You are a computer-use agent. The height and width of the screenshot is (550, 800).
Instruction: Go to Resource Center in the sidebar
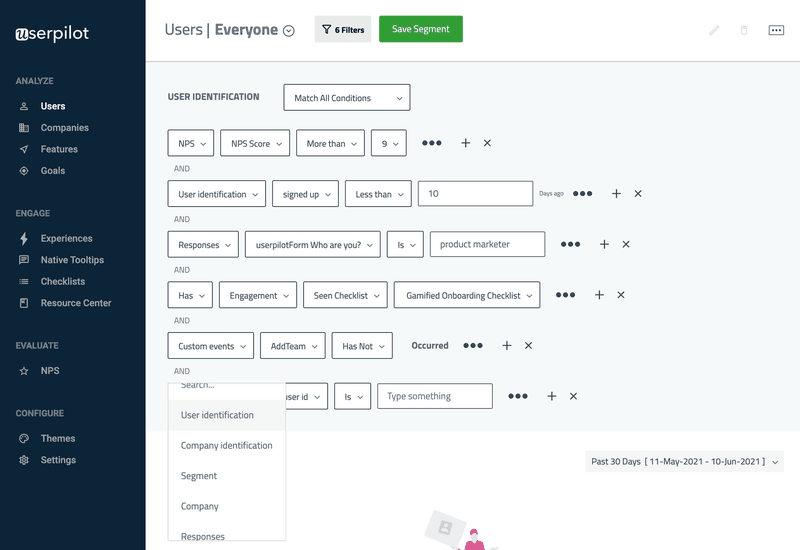pyautogui.click(x=76, y=303)
